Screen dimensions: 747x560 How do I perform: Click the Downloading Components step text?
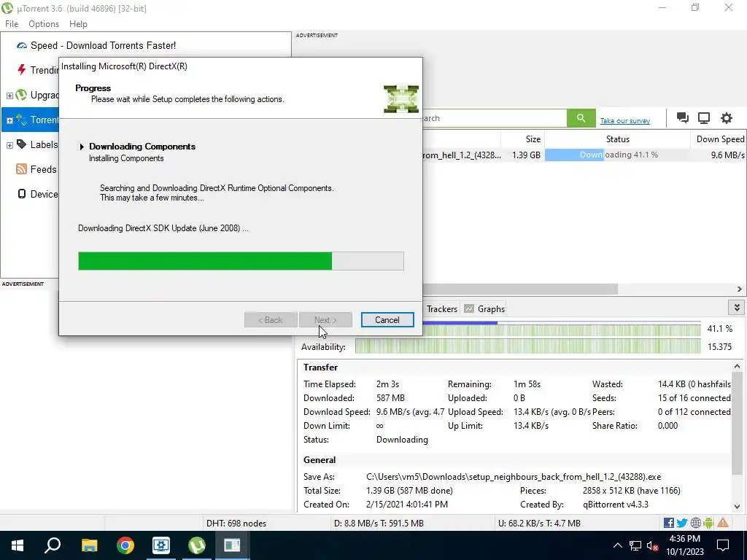[142, 147]
